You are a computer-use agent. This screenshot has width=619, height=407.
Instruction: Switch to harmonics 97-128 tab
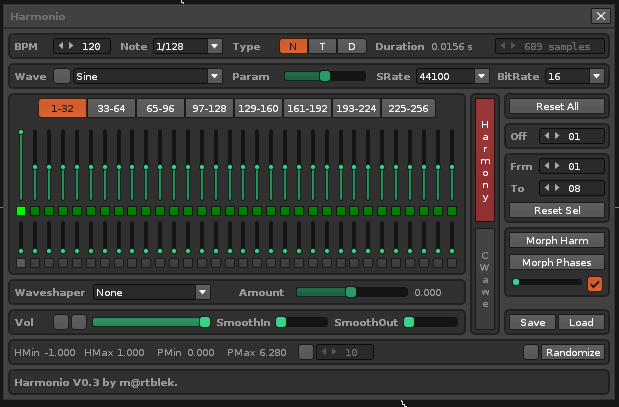click(x=209, y=108)
